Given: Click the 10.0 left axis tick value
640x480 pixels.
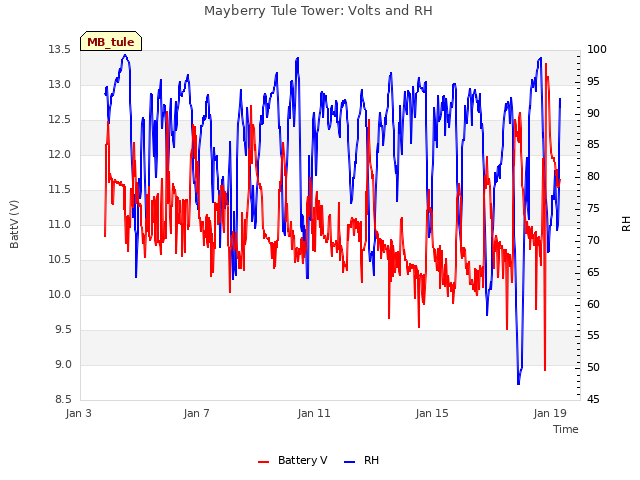Looking at the screenshot, I should 60,295.
